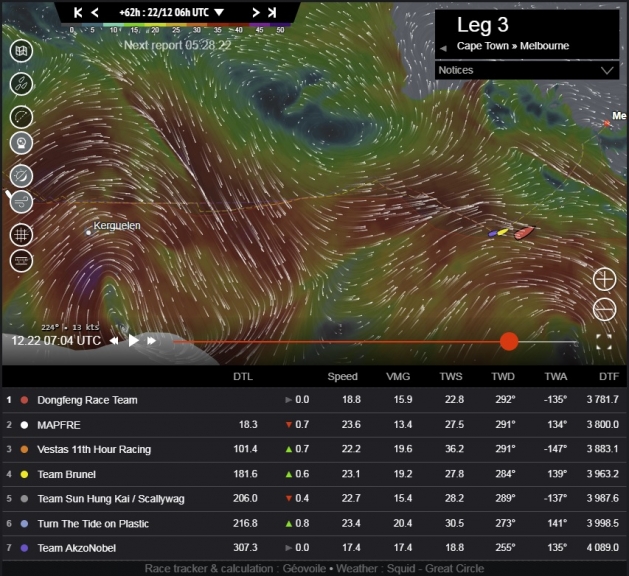Open forecast time dropdown arrow
The image size is (629, 576).
(219, 12)
